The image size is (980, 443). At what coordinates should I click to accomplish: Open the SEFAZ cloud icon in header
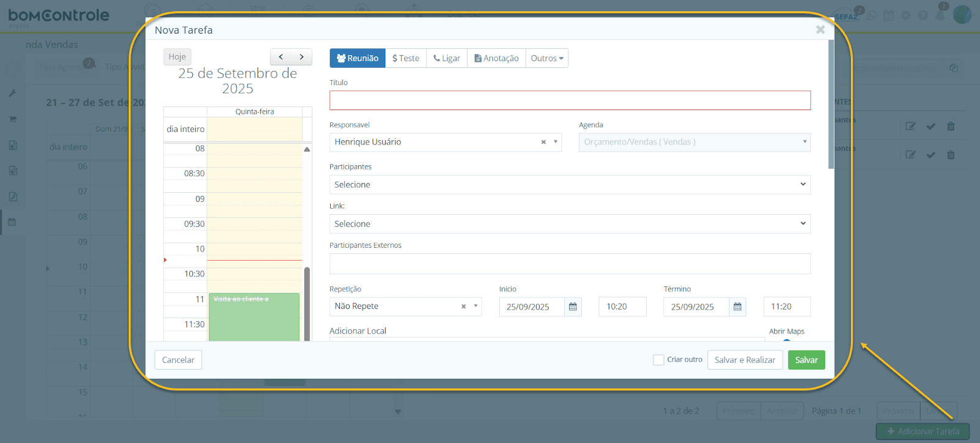coord(847,15)
